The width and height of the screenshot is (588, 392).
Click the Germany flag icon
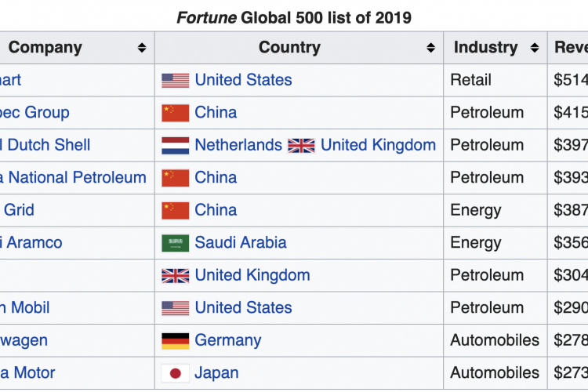175,341
